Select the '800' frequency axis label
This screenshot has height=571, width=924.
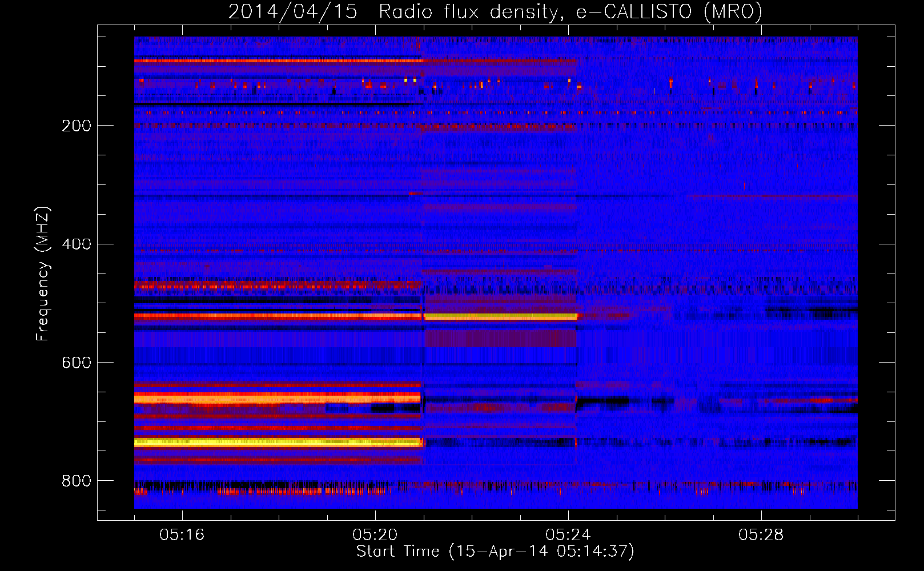[77, 481]
